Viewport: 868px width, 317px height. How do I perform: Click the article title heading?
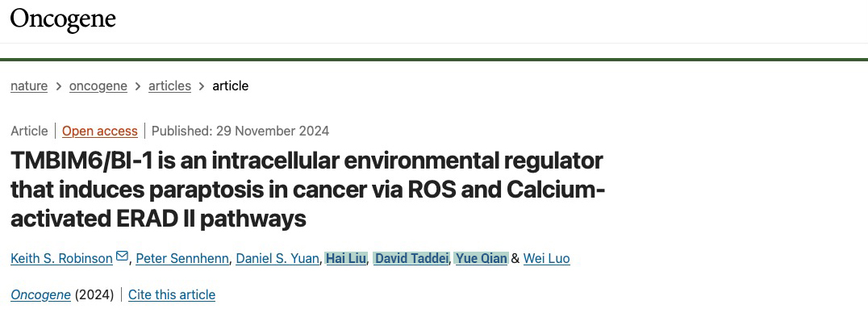click(x=308, y=190)
